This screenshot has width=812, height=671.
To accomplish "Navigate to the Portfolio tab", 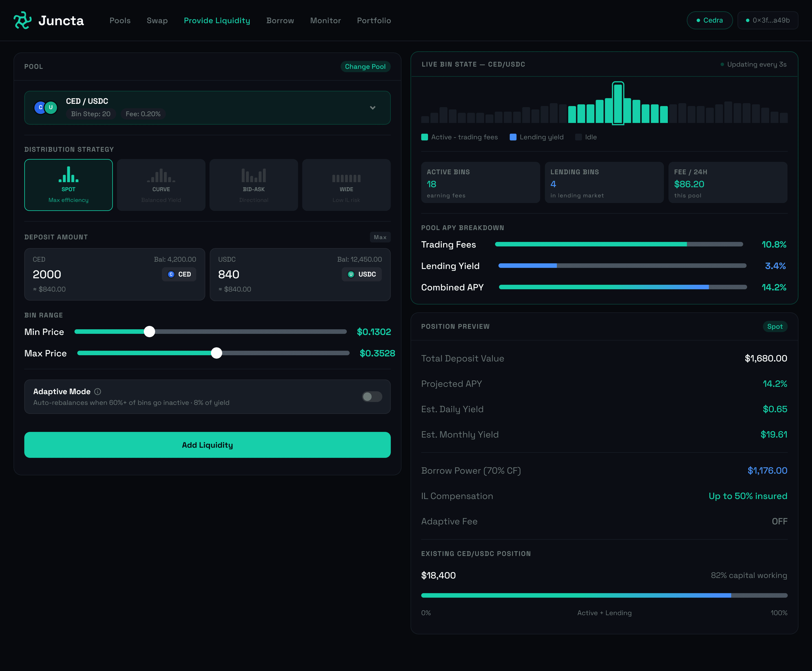I will click(x=374, y=21).
